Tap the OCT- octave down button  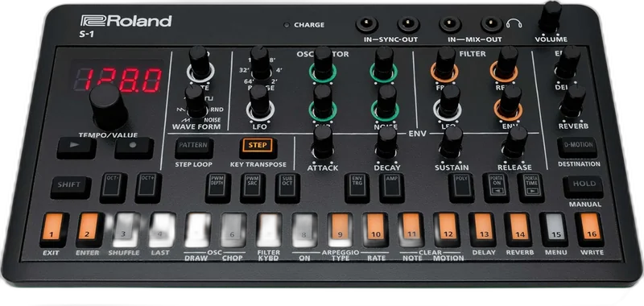click(x=113, y=188)
